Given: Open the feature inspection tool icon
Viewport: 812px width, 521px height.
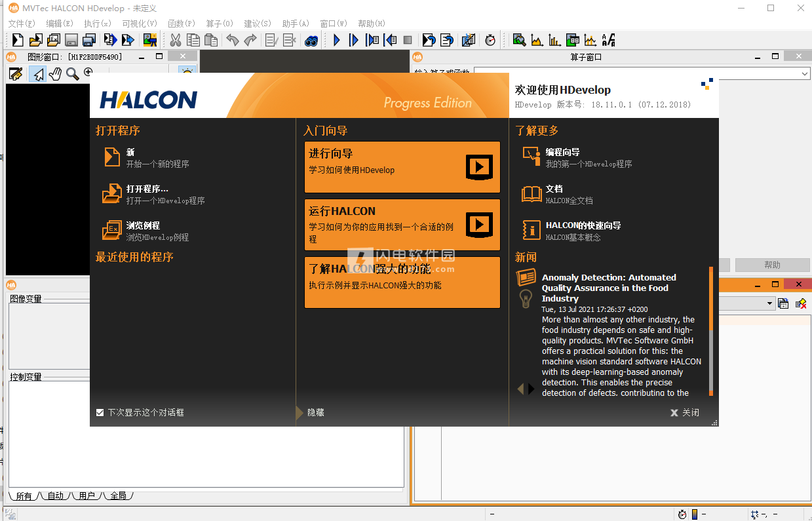Looking at the screenshot, I should 572,40.
